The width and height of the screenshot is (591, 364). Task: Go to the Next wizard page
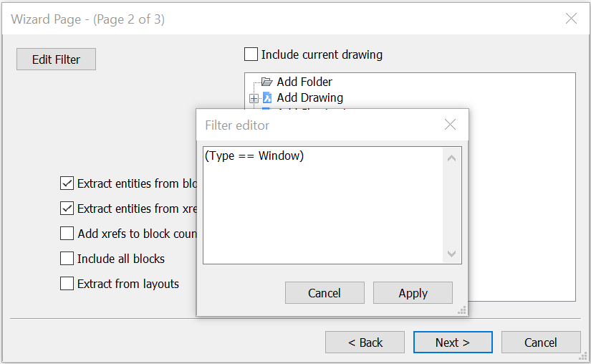point(453,342)
